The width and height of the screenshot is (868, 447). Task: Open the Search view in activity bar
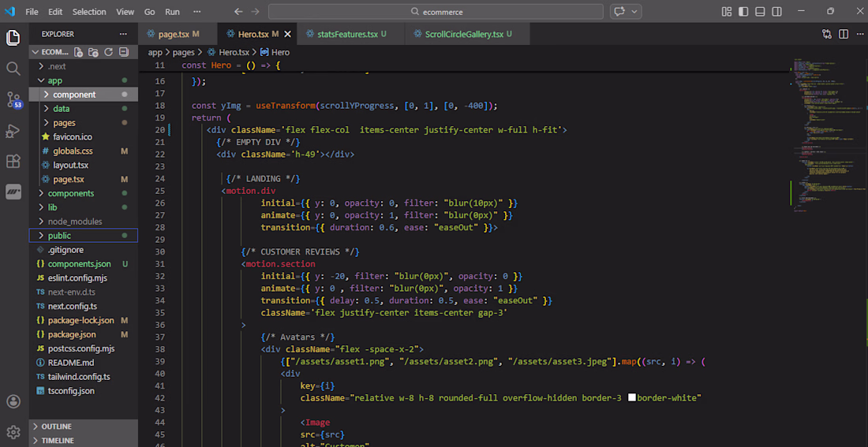13,69
